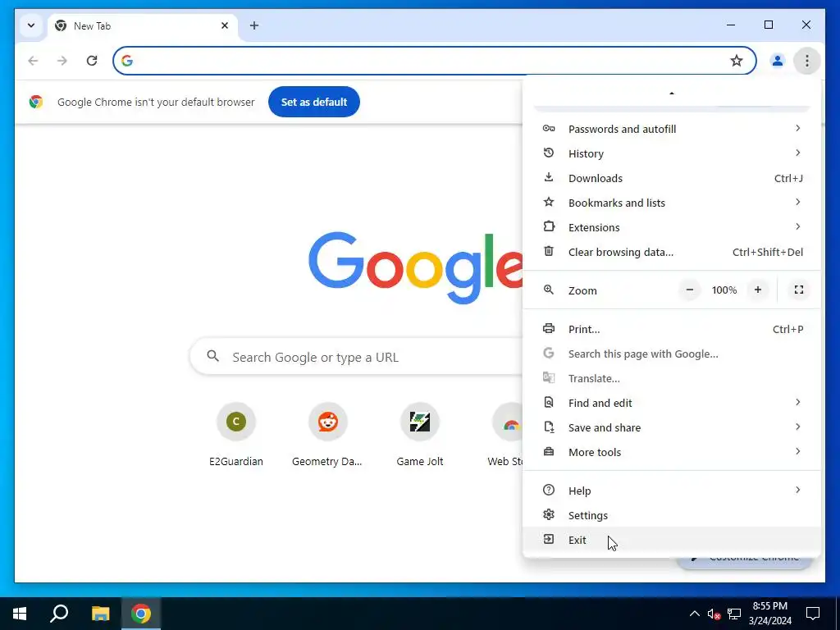This screenshot has width=840, height=630.
Task: Expand the More tools submenu arrow
Action: (797, 452)
